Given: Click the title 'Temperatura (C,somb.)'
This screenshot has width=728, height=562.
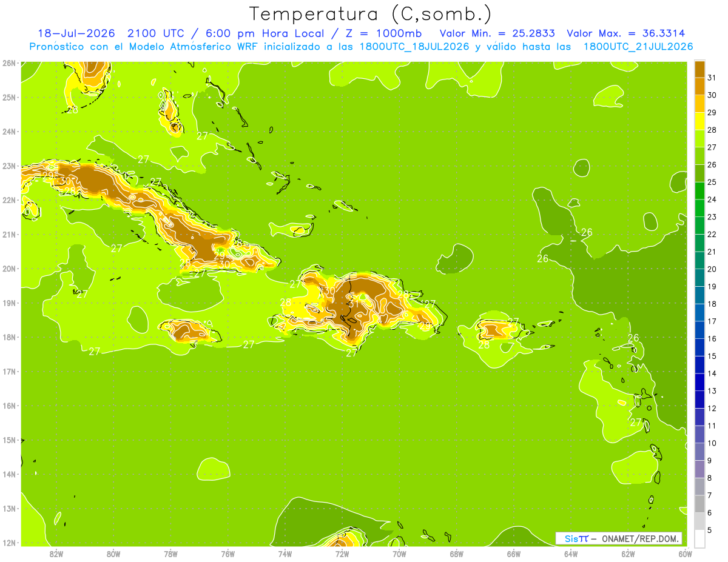Looking at the screenshot, I should tap(370, 13).
